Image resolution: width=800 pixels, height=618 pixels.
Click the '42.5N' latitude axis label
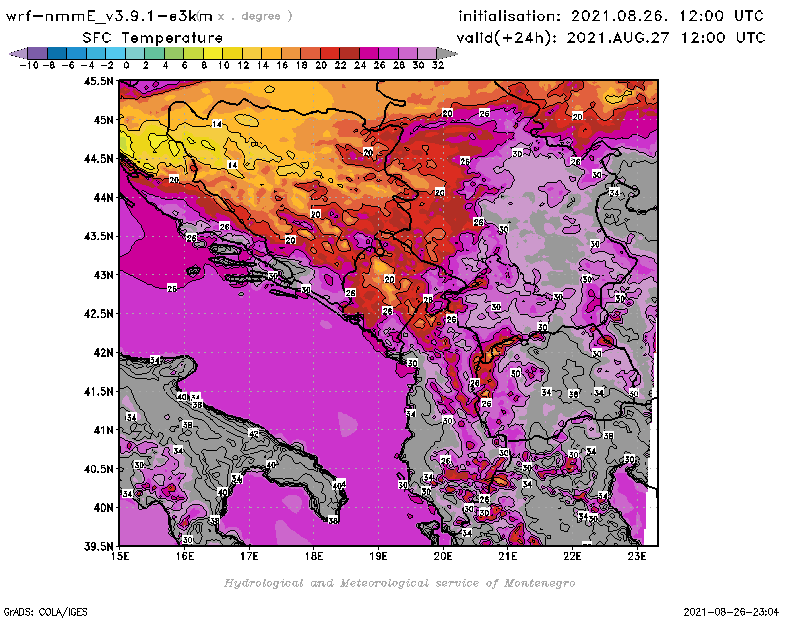click(98, 314)
